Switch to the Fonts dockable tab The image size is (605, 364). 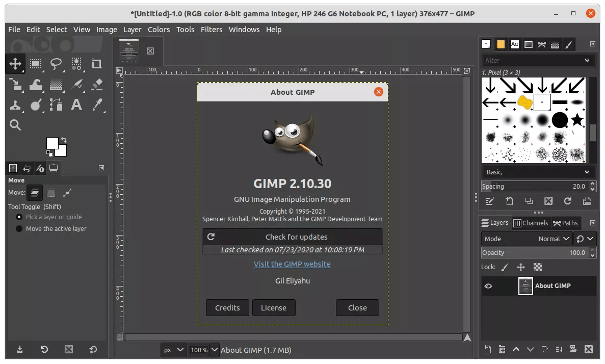(x=515, y=44)
